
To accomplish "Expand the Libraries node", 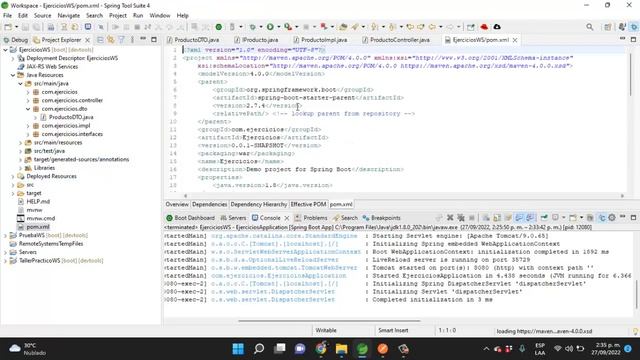I will click(20, 168).
